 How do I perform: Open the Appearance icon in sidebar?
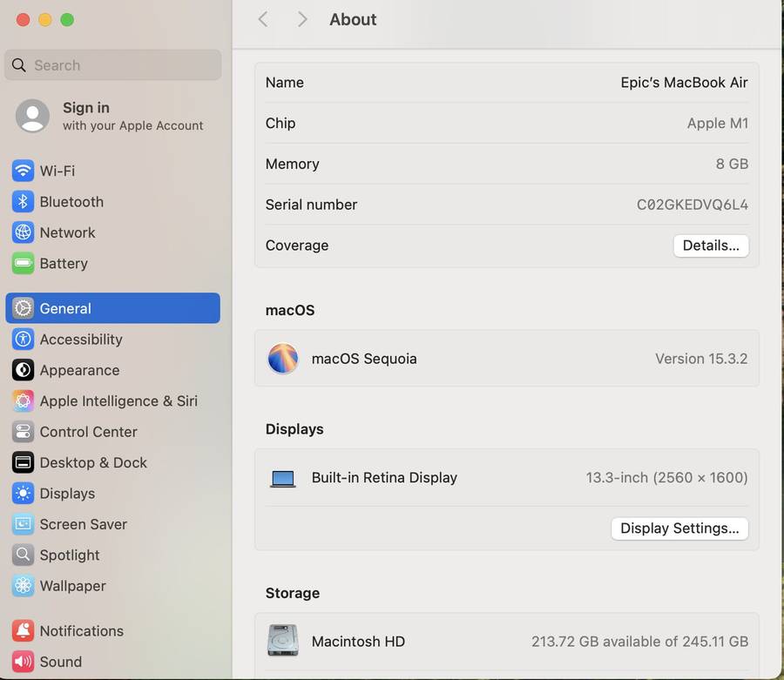pyautogui.click(x=24, y=370)
